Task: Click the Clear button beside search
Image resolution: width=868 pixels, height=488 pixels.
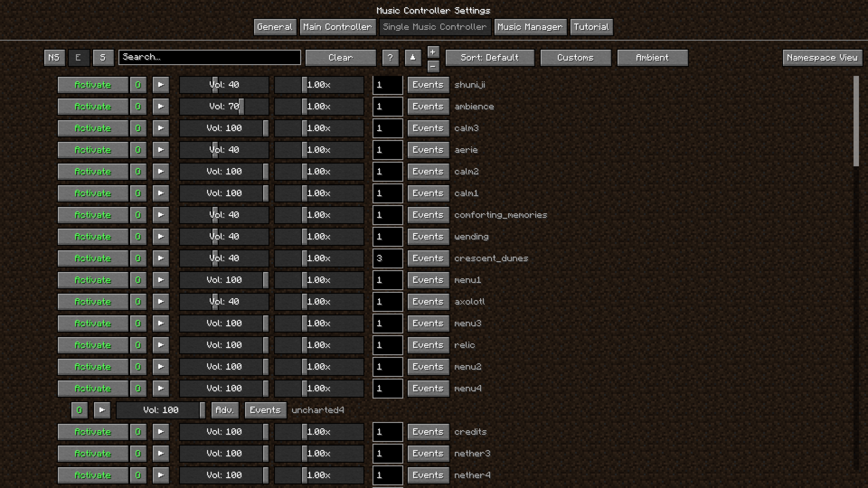Action: (x=340, y=57)
